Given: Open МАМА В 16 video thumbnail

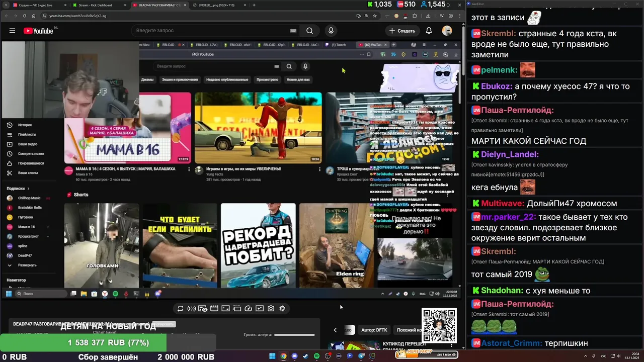Looking at the screenshot, I should point(128,128).
